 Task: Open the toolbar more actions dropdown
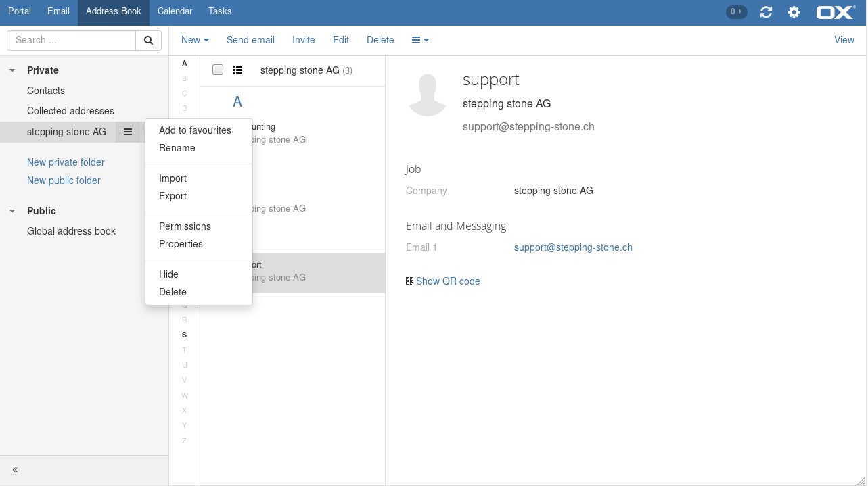[x=420, y=40]
